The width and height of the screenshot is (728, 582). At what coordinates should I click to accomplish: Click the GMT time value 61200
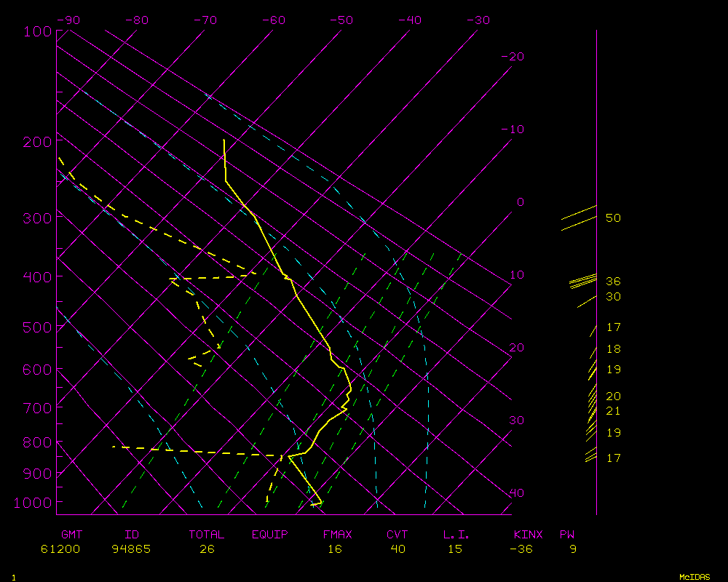(61, 549)
